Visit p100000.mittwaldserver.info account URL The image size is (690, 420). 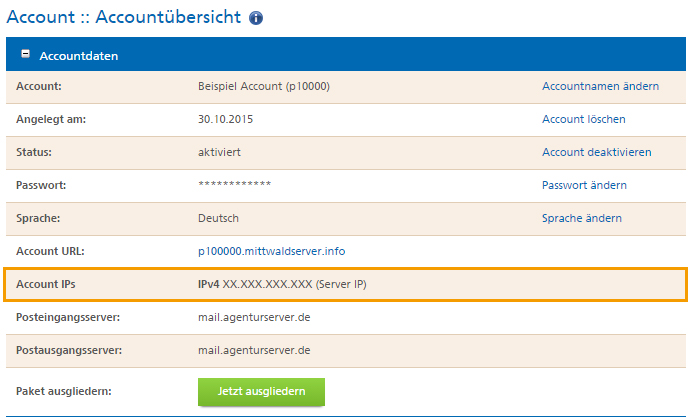(272, 251)
